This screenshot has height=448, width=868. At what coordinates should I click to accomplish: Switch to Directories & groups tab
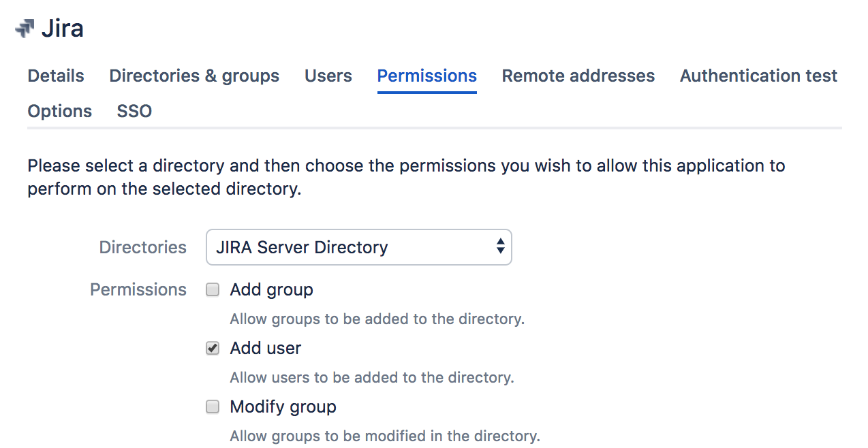pos(194,76)
